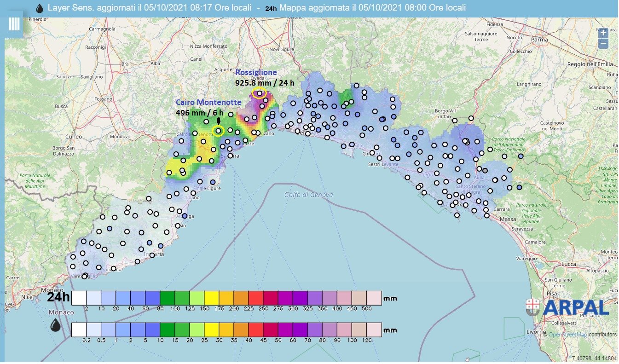Click the 24h icon in header bar
This screenshot has width=619, height=364.
click(x=271, y=8)
